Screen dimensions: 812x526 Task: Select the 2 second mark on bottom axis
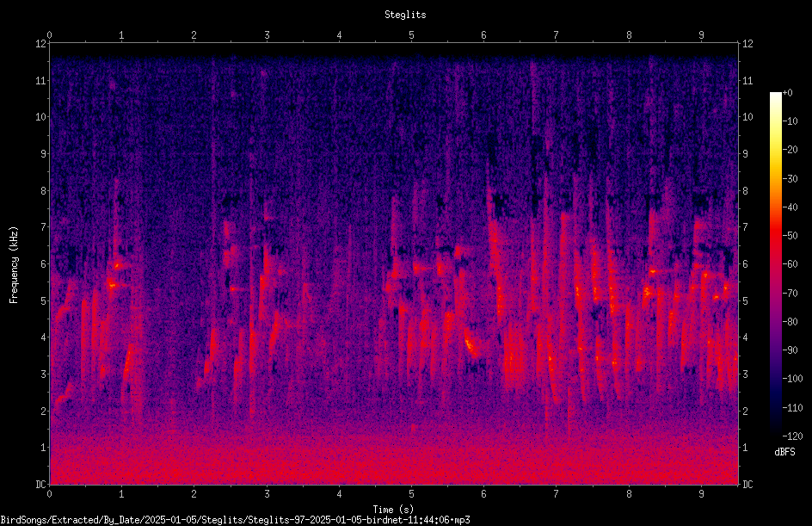click(194, 494)
